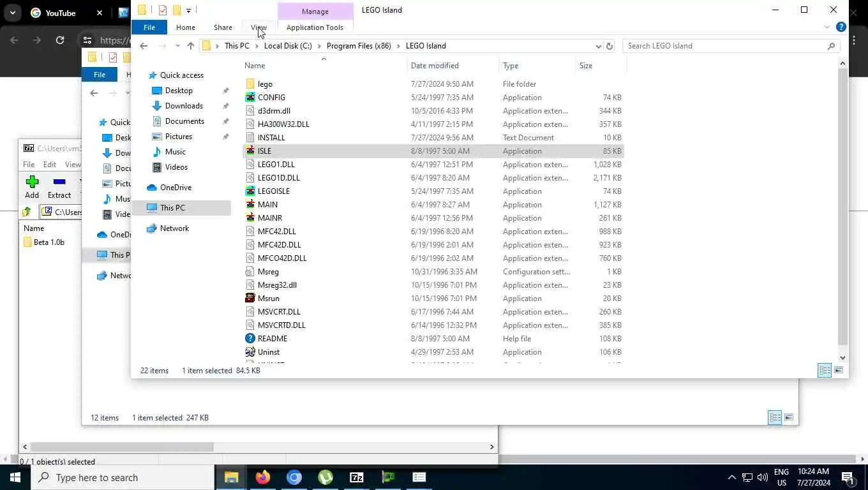Select Network in the navigation pane
The height and width of the screenshot is (490, 868).
174,228
